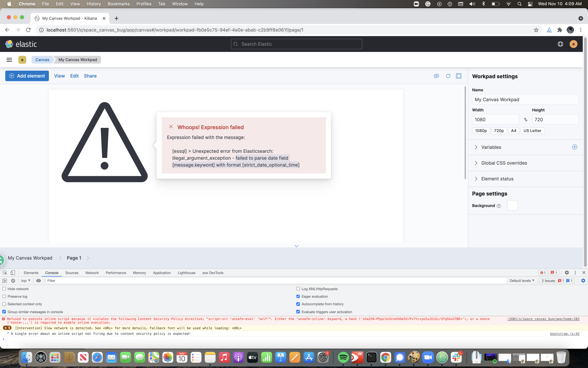The image size is (588, 368).
Task: Switch to DevTools Network tab
Action: tap(92, 273)
